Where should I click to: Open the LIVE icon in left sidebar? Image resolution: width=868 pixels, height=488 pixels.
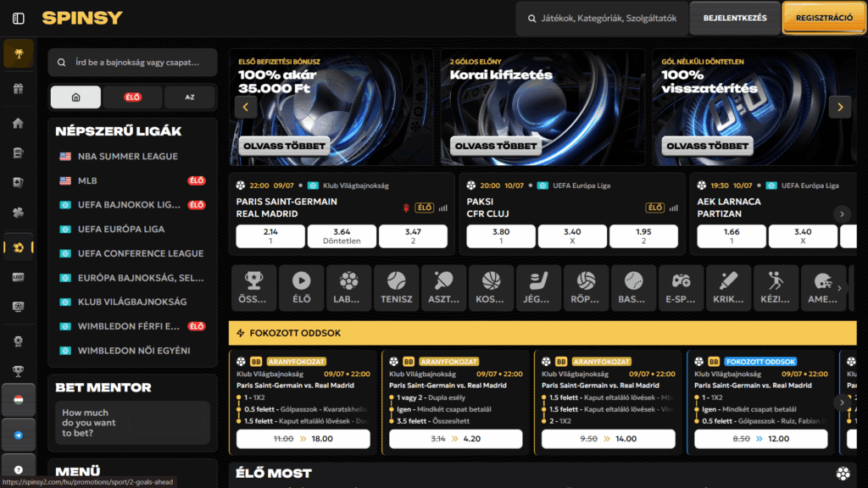coord(19,277)
